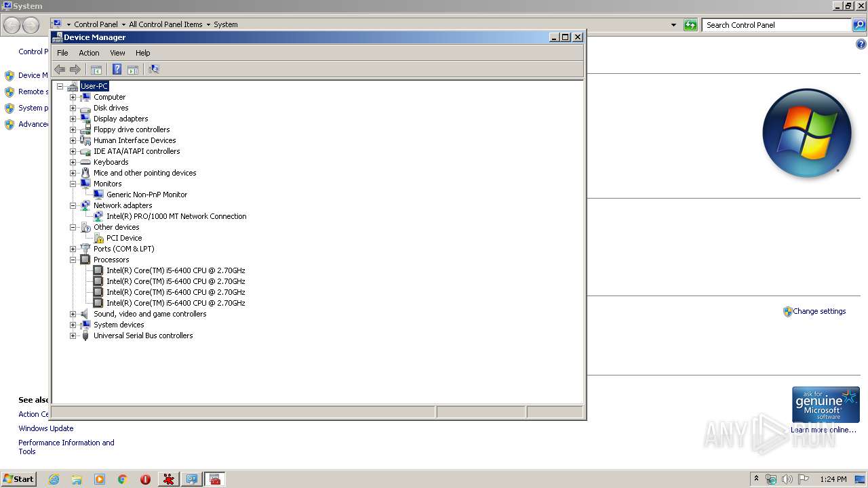
Task: Click the Back arrow in Device Manager toolbar
Action: coord(60,69)
